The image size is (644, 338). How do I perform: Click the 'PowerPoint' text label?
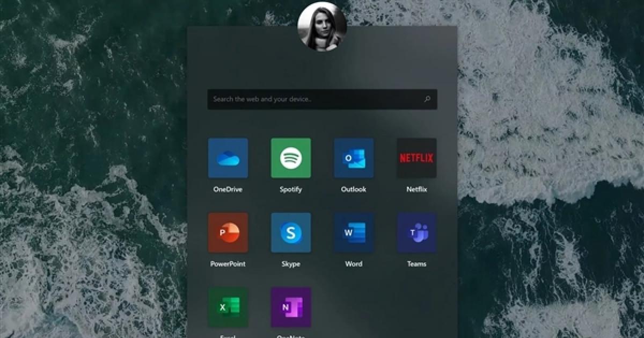tap(228, 264)
